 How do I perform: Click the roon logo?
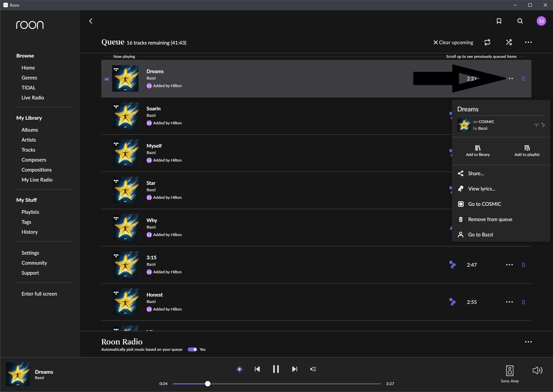(30, 25)
